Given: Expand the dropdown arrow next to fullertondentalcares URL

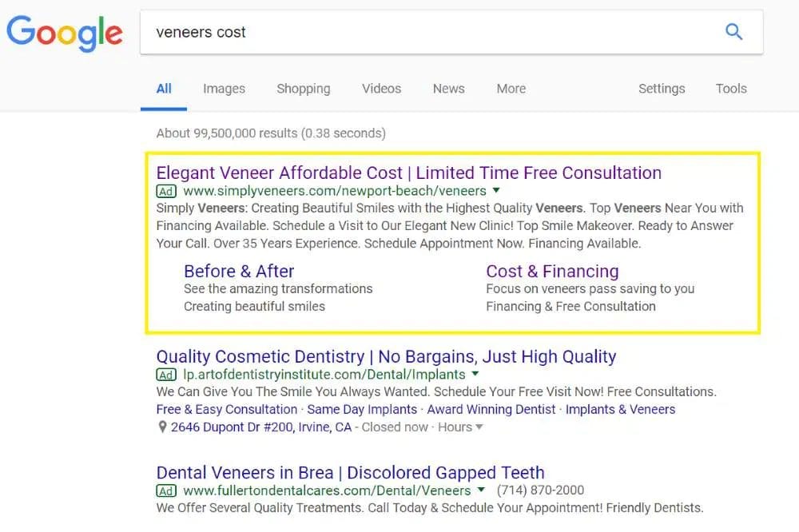Looking at the screenshot, I should (x=482, y=491).
